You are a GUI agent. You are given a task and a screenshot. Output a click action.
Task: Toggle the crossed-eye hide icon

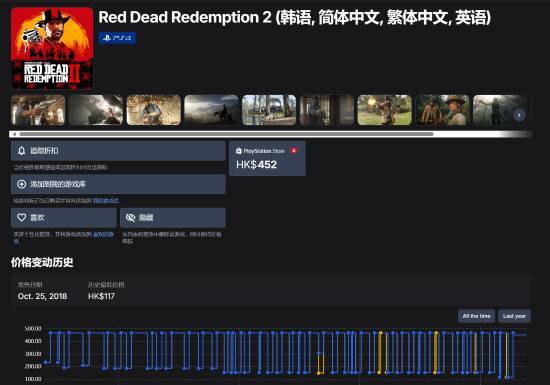(x=130, y=217)
